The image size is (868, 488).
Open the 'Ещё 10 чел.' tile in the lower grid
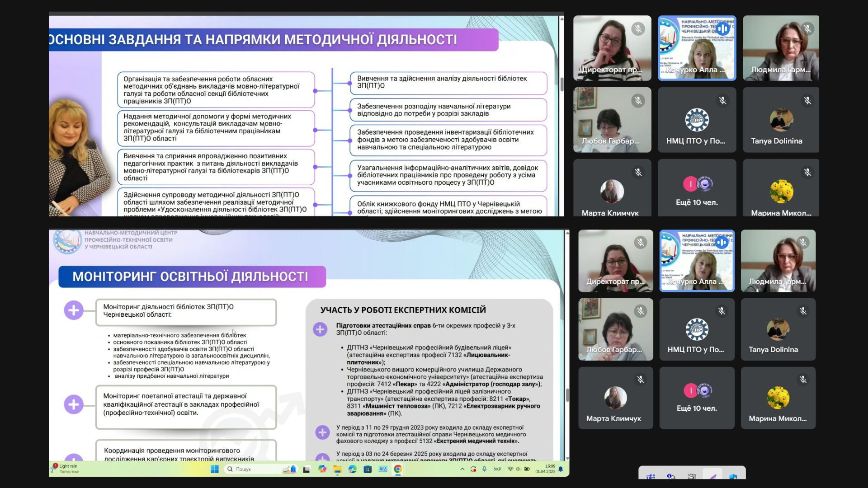[697, 398]
